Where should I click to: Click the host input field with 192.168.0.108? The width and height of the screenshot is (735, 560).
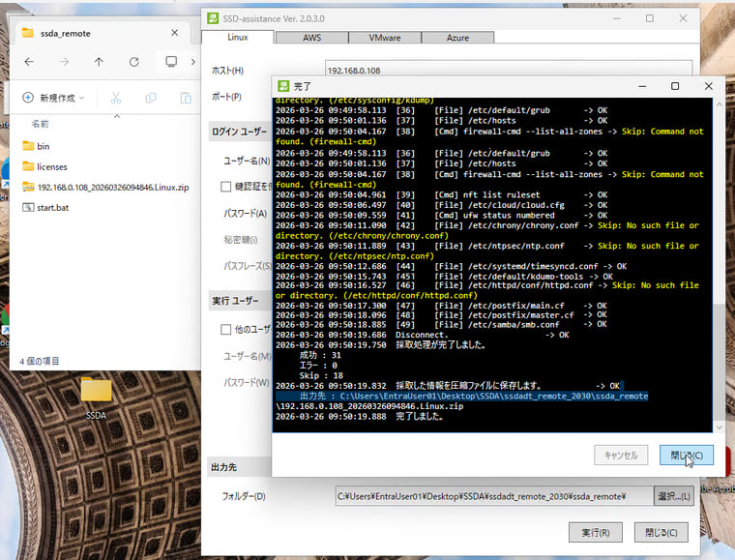pyautogui.click(x=509, y=70)
